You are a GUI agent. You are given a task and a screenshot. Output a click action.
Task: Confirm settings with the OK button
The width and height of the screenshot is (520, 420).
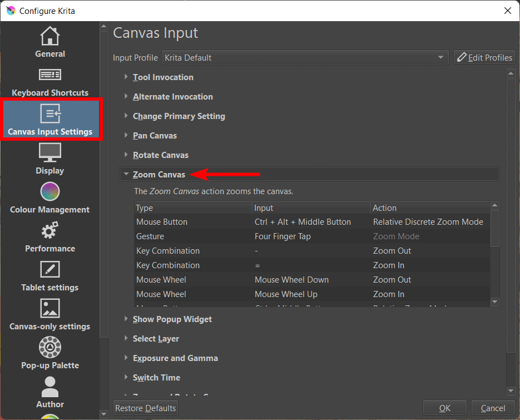tap(444, 407)
